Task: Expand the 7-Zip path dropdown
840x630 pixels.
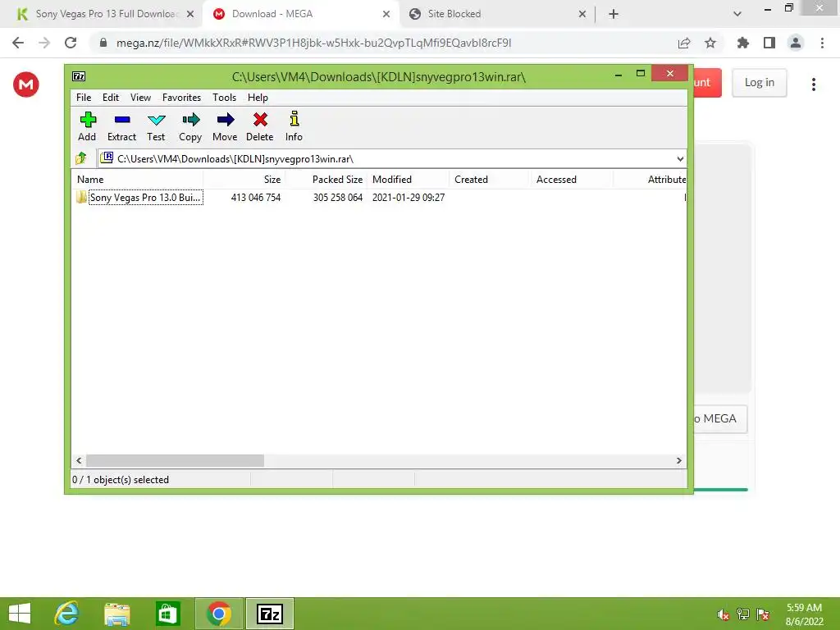Action: coord(680,159)
